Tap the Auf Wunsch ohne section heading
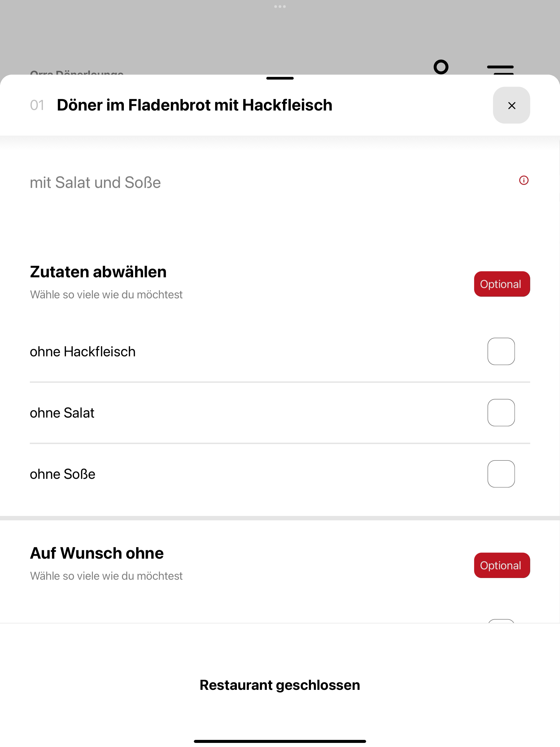 click(97, 553)
